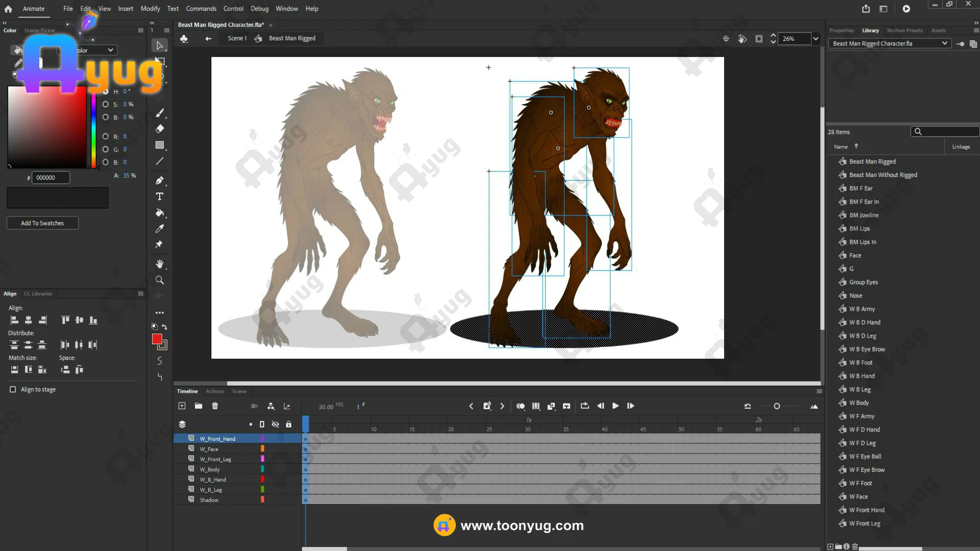Open the zoom percentage dropdown

pos(816,39)
